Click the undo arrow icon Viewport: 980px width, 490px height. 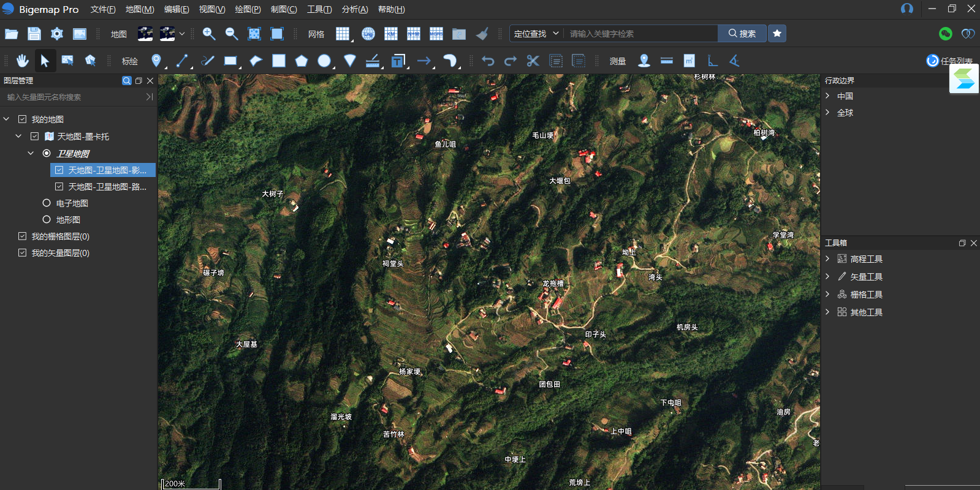click(488, 61)
